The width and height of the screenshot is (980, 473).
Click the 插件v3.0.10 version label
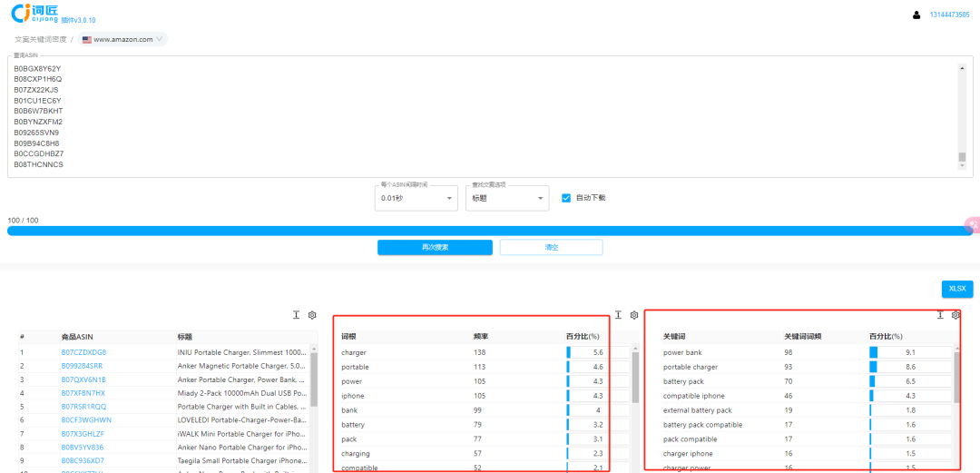coord(78,21)
